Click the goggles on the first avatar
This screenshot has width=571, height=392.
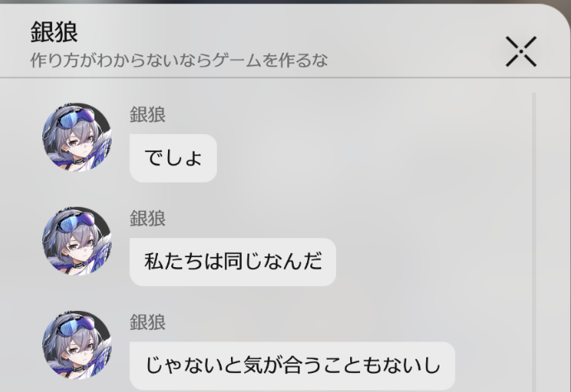point(76,117)
